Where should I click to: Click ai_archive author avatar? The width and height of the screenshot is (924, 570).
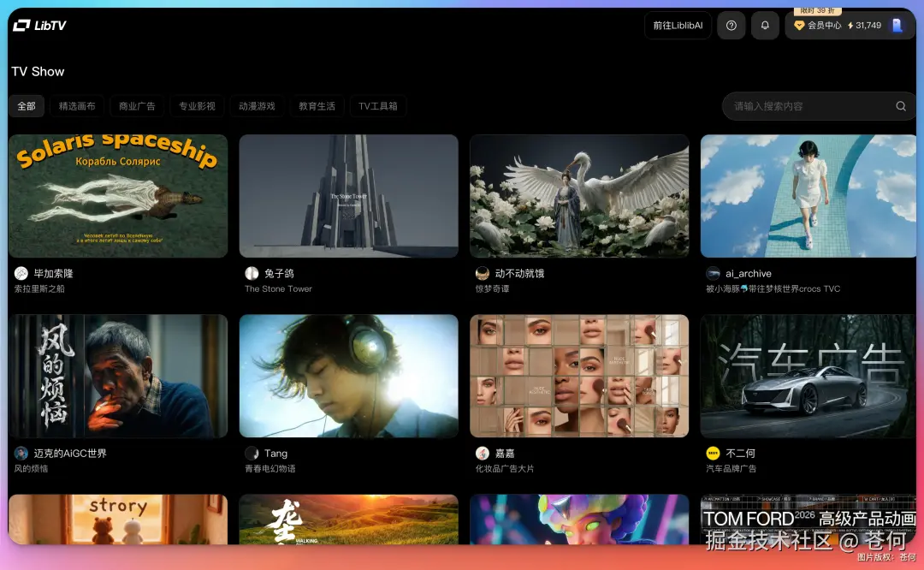713,274
